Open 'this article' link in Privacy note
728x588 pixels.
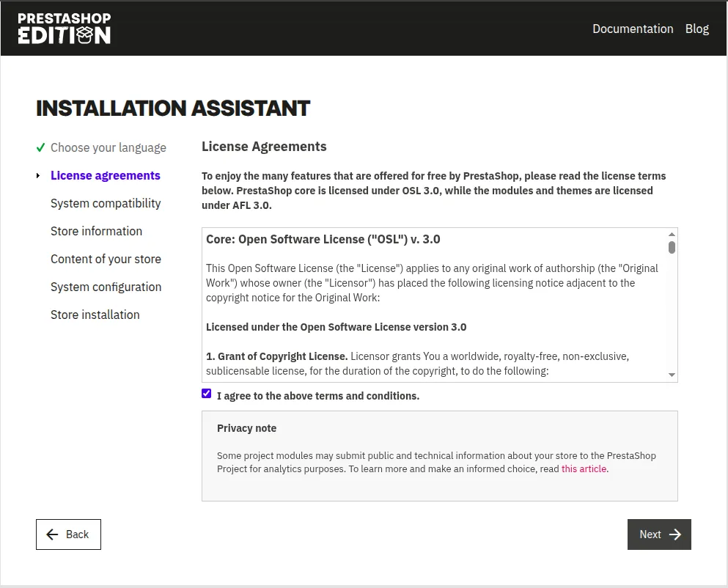pos(584,469)
